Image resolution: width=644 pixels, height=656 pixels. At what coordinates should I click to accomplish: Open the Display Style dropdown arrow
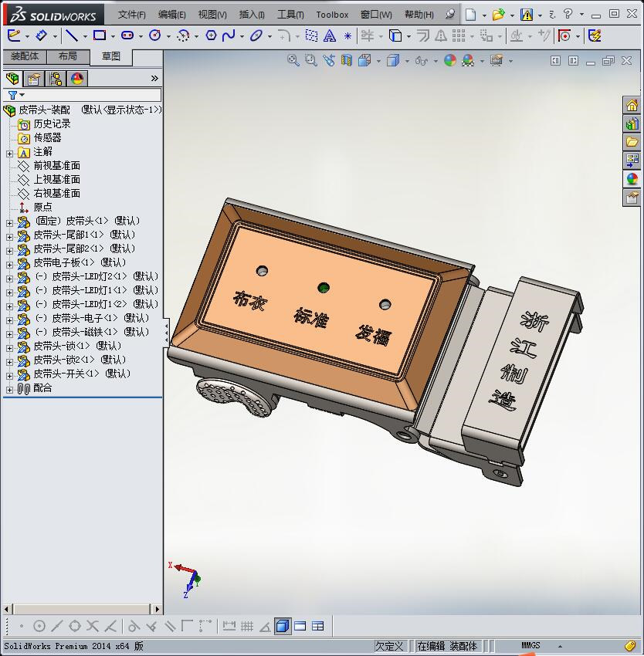click(407, 60)
